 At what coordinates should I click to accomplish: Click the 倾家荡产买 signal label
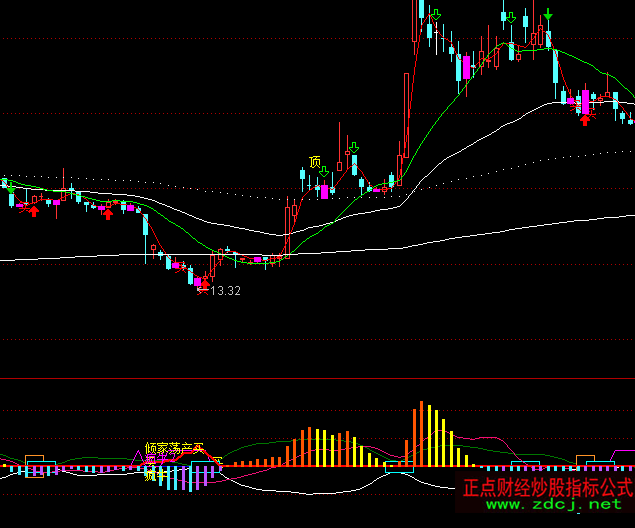pos(174,449)
